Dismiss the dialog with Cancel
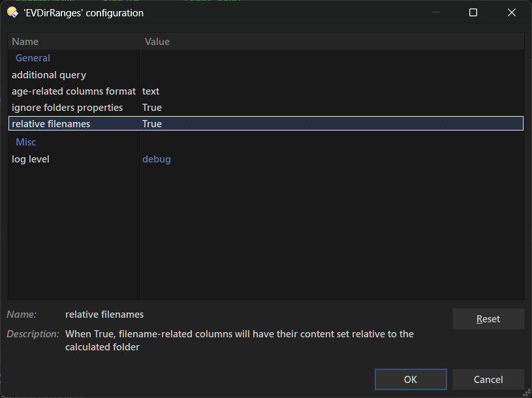 [x=488, y=380]
